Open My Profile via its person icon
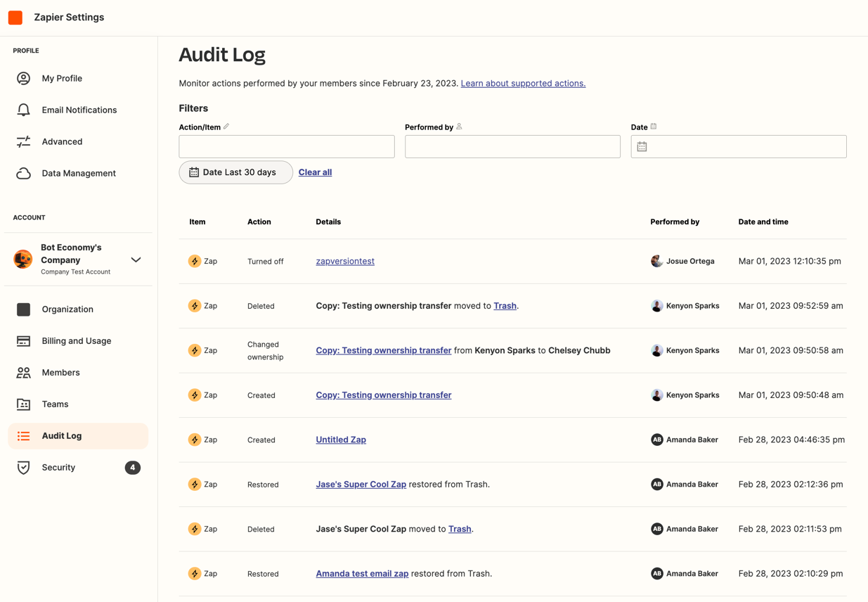The image size is (868, 602). (23, 78)
